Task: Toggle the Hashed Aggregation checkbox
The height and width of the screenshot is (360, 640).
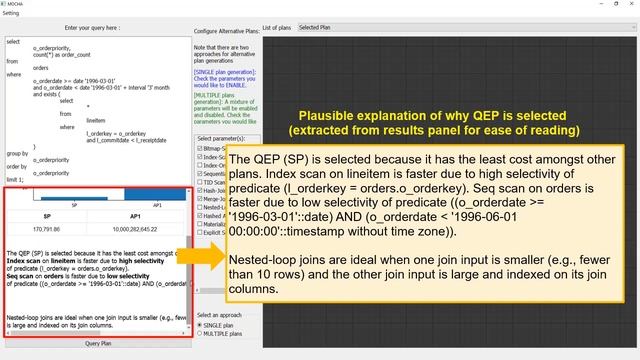Action: coord(200,216)
